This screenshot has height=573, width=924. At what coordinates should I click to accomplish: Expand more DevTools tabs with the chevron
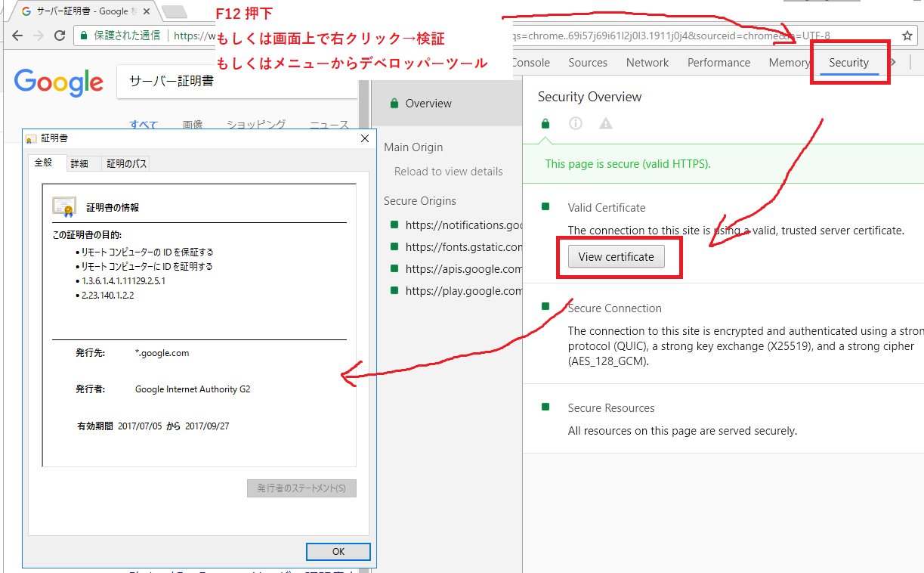894,63
